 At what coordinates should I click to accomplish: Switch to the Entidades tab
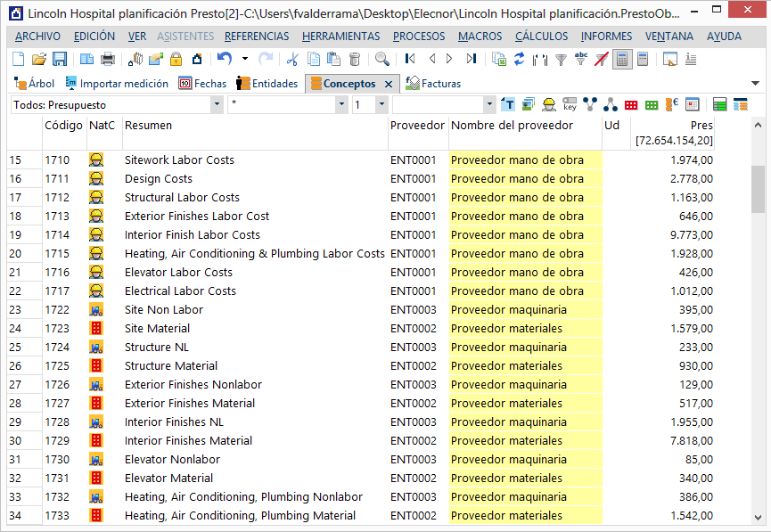pyautogui.click(x=267, y=84)
